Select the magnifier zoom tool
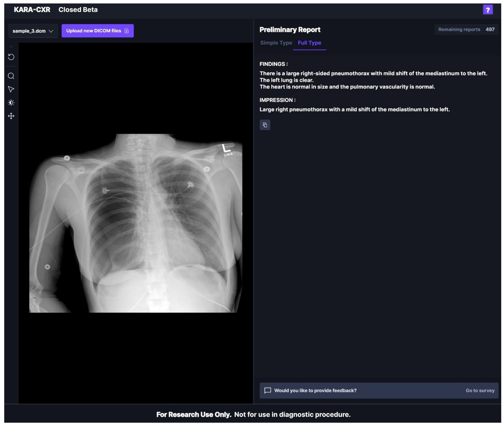This screenshot has height=426, width=504. point(11,76)
